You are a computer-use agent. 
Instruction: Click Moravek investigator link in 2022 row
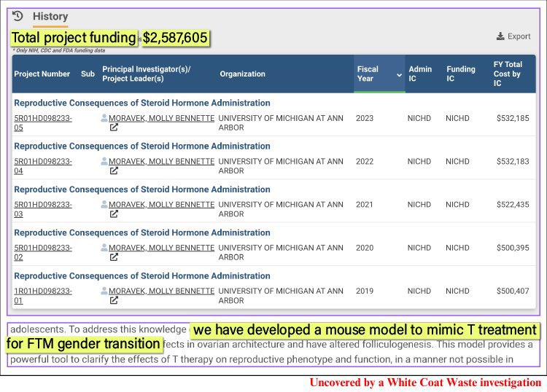(x=161, y=162)
